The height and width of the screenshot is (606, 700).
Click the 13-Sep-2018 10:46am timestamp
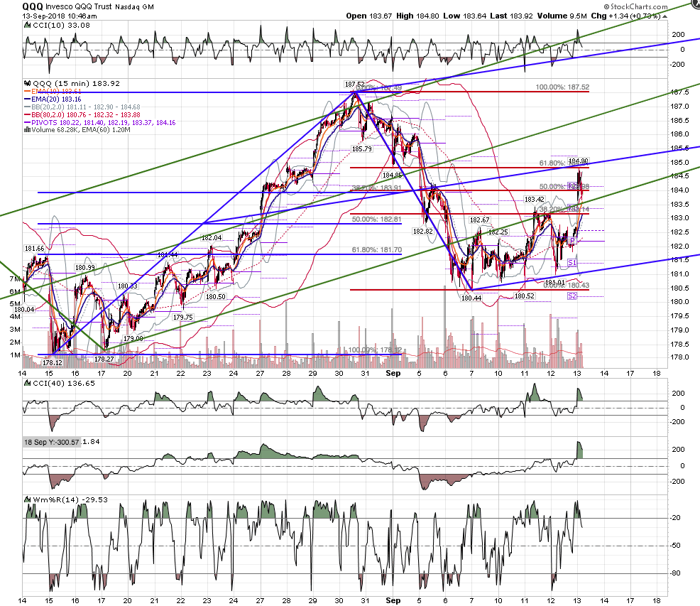[60, 16]
